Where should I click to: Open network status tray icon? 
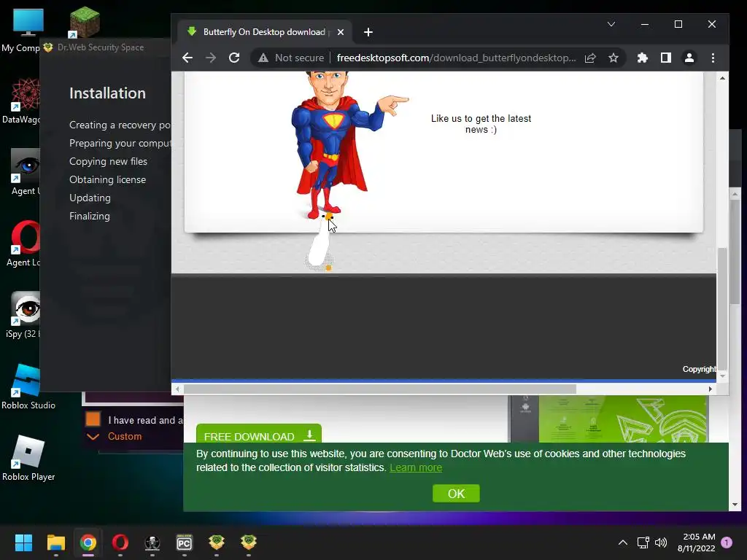coord(643,542)
